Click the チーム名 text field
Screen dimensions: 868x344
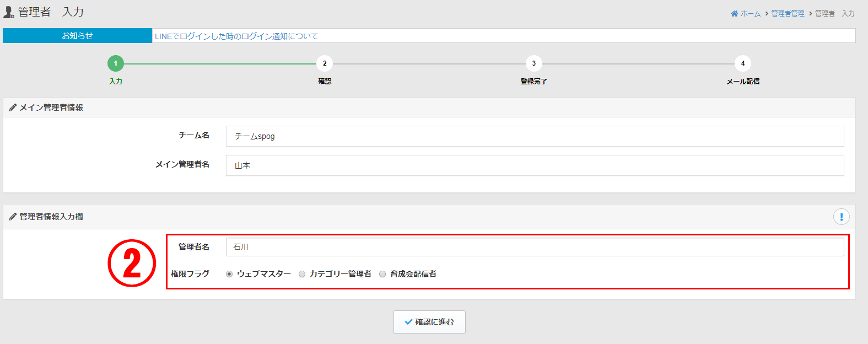pos(535,136)
